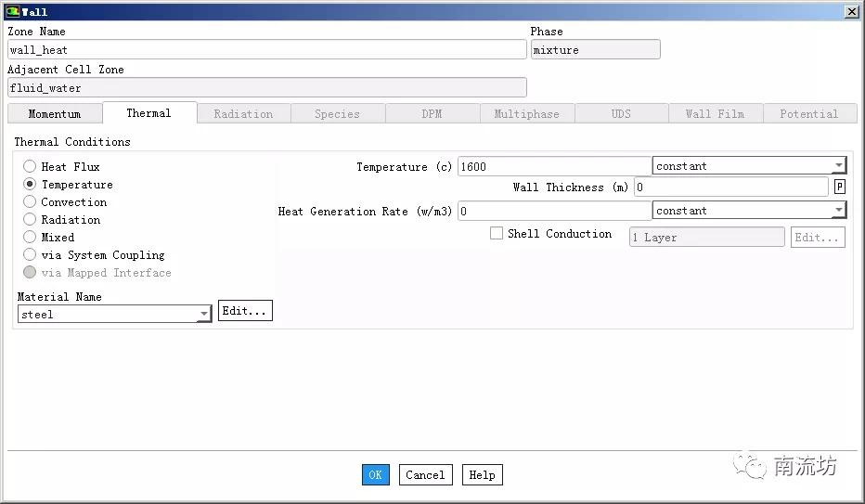
Task: Select the Mixed thermal condition option
Action: pyautogui.click(x=30, y=237)
